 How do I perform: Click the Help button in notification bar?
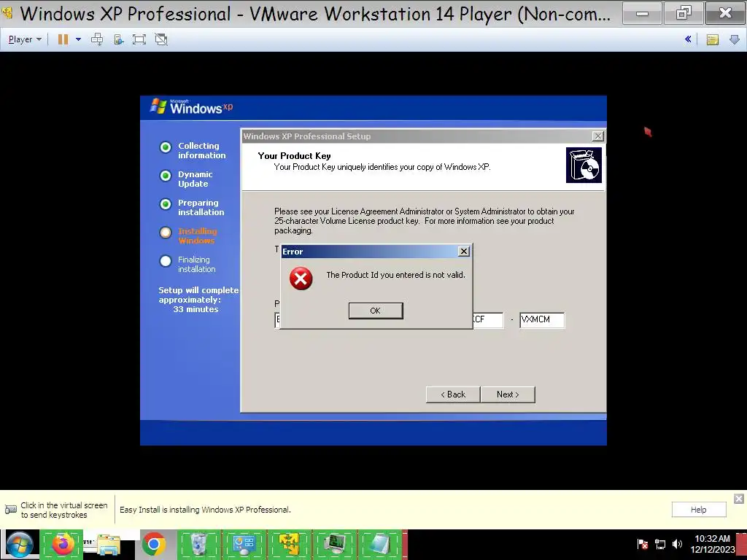pos(699,510)
